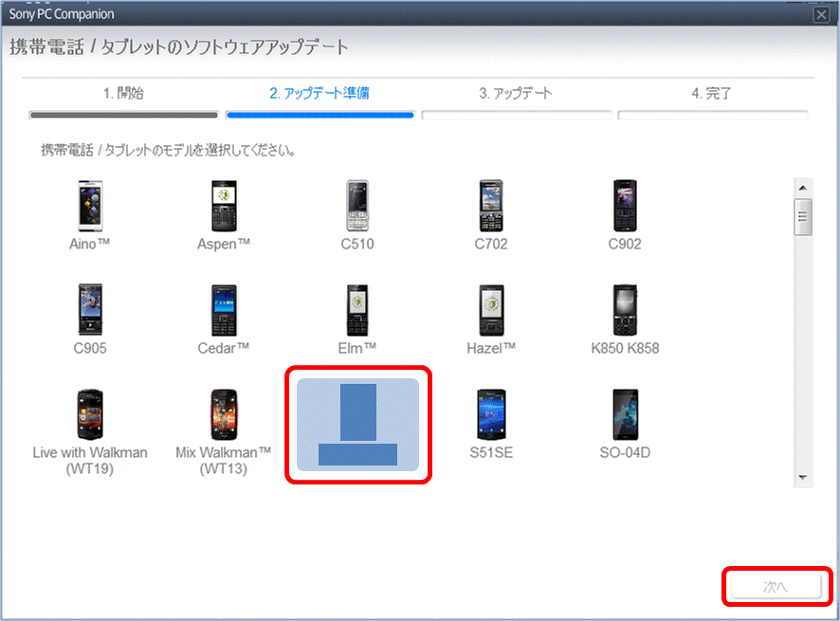Select Live with Walkman (WT19) phone icon
This screenshot has height=621, width=840.
click(90, 414)
